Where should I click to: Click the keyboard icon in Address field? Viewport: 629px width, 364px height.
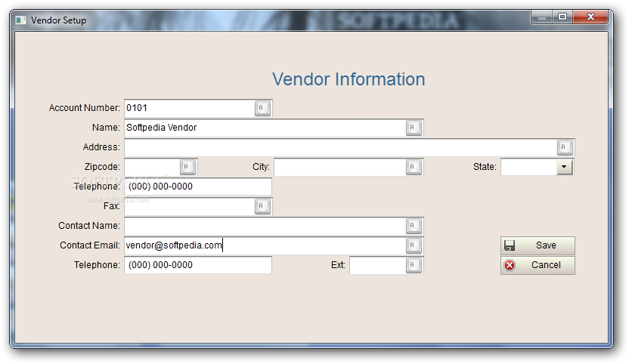565,147
